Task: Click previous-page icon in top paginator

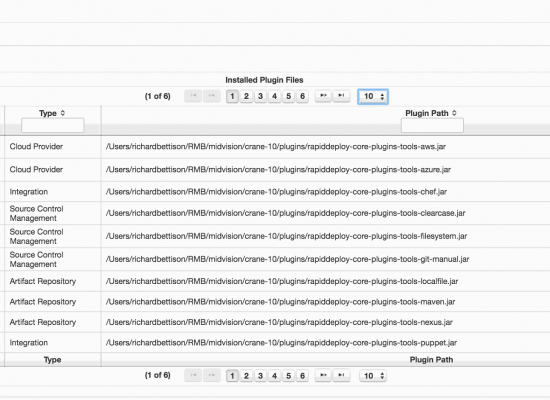Action: [x=212, y=96]
